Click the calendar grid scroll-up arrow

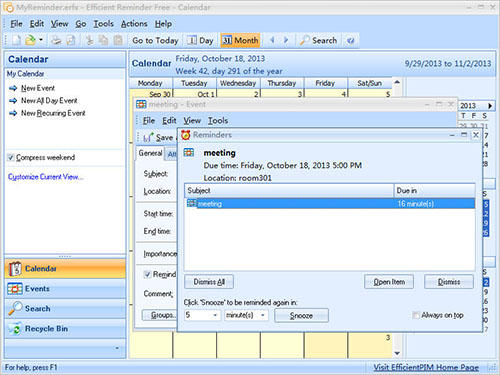pos(397,82)
